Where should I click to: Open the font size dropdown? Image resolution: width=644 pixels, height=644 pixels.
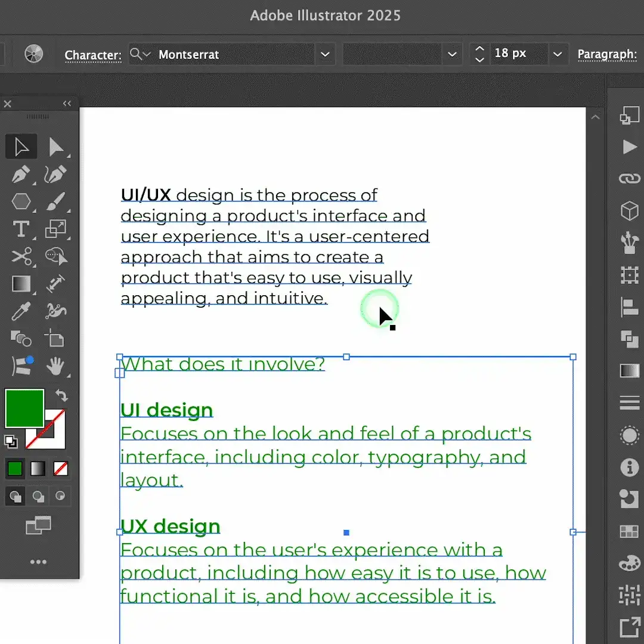click(x=558, y=54)
